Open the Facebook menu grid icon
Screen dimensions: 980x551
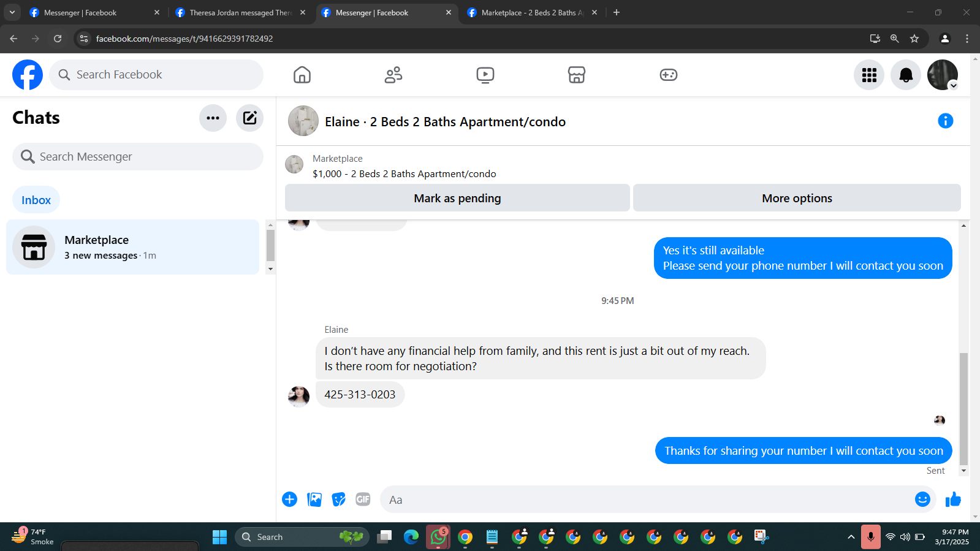869,75
